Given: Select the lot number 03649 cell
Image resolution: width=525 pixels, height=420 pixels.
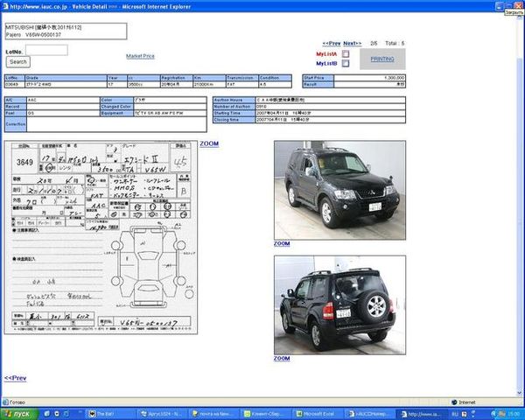Looking at the screenshot, I should pyautogui.click(x=15, y=85).
